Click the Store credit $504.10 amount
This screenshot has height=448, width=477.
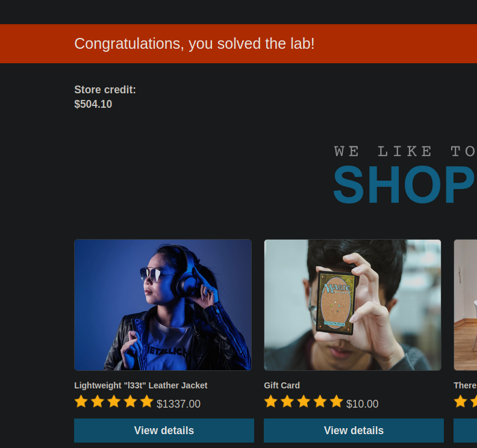click(x=93, y=104)
